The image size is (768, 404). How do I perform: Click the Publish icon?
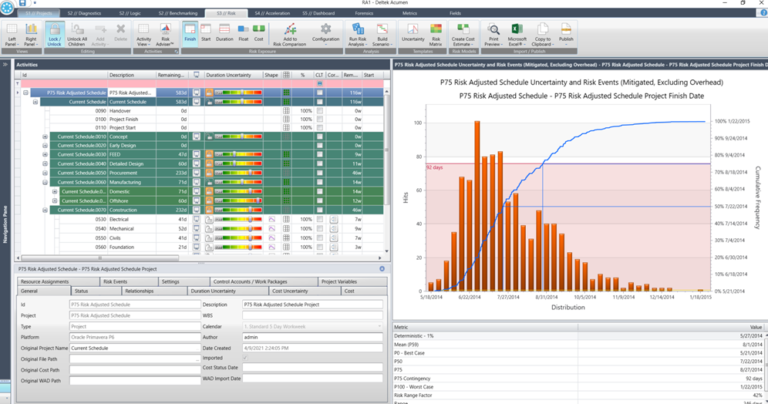tap(566, 33)
